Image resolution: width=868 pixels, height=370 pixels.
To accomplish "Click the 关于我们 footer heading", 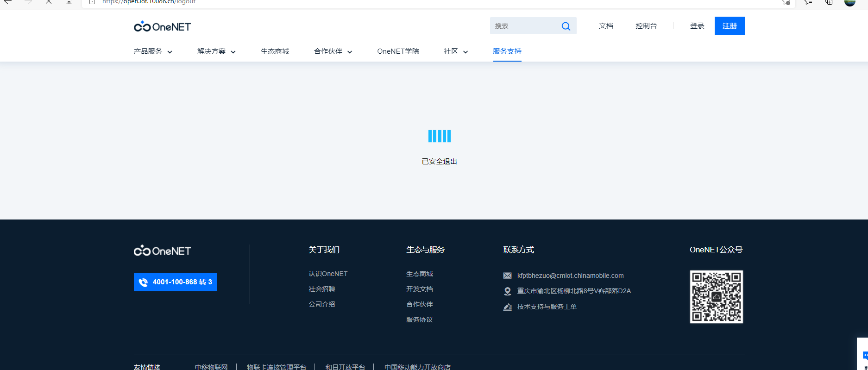I will pos(324,250).
